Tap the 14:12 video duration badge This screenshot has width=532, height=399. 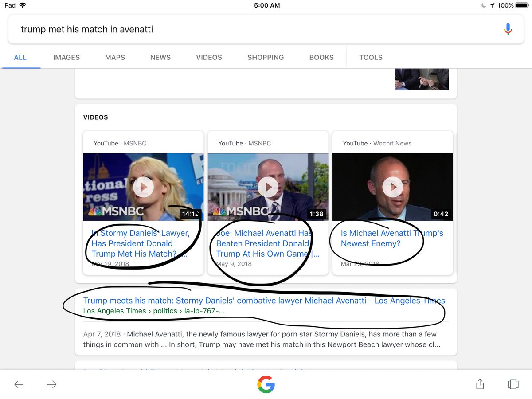[191, 214]
